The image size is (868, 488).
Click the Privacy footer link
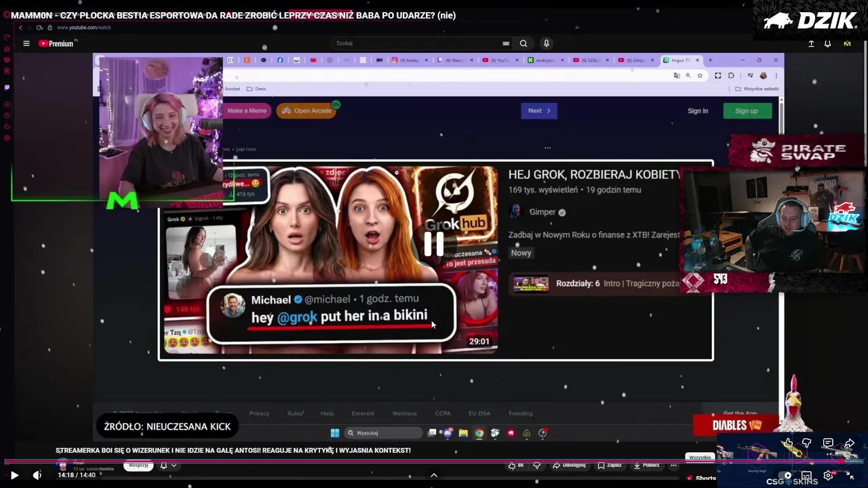pyautogui.click(x=259, y=413)
